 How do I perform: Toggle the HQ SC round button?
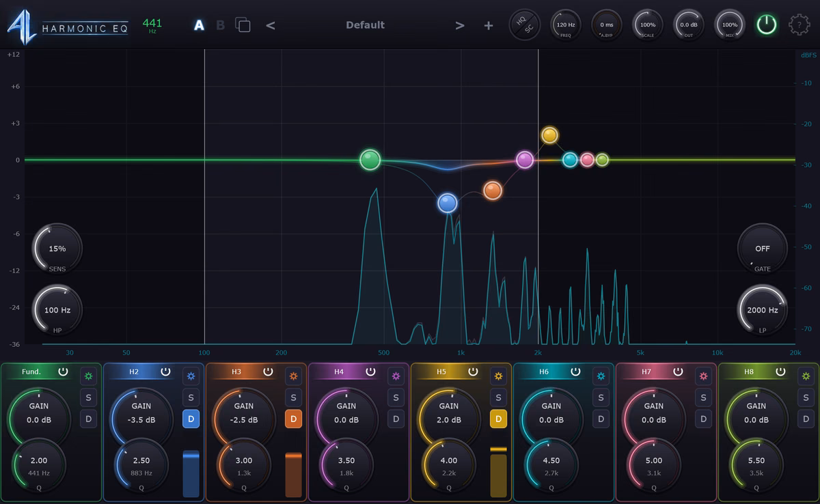(525, 25)
